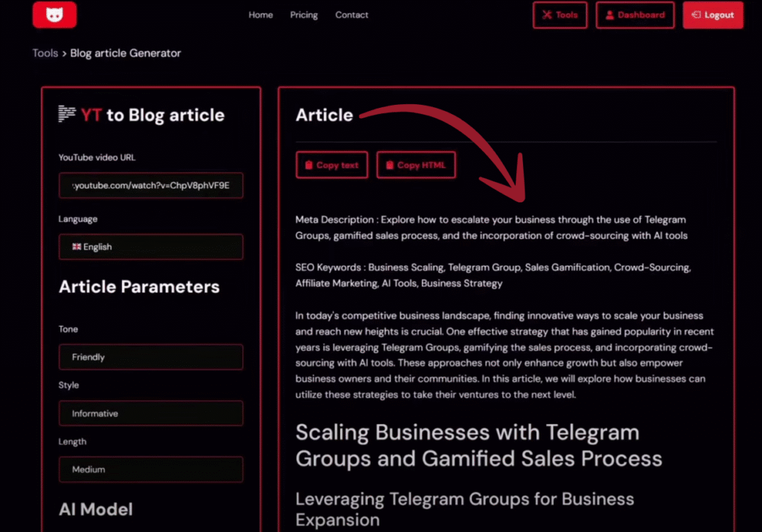Click the YouTube video URL input field

point(151,185)
